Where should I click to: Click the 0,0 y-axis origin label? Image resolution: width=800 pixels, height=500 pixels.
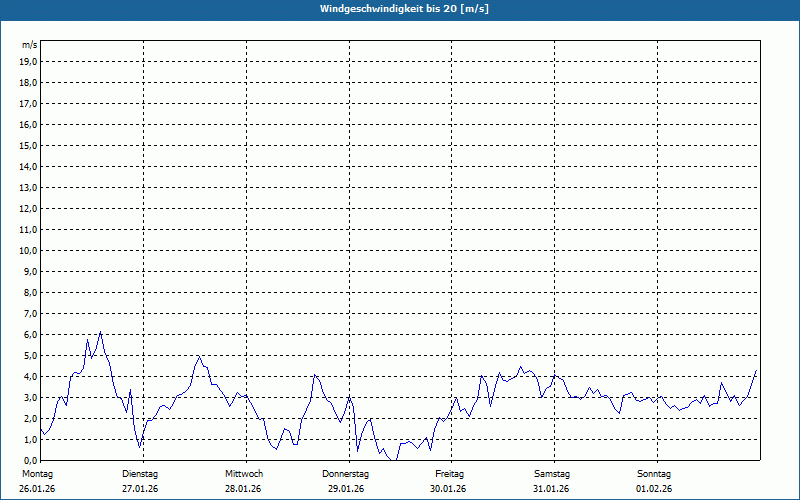click(28, 460)
